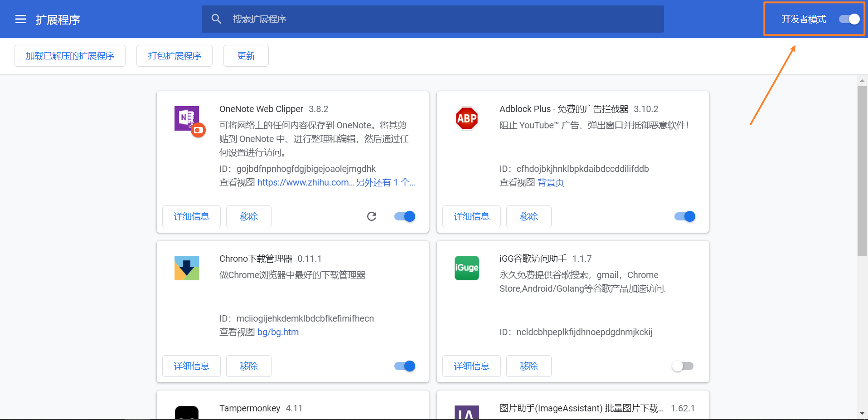Viewport: 868px width, 420px height.
Task: Click Adblock ID cfhdojbkjhnklbpkdaibdccddilifddb text
Action: (x=582, y=169)
